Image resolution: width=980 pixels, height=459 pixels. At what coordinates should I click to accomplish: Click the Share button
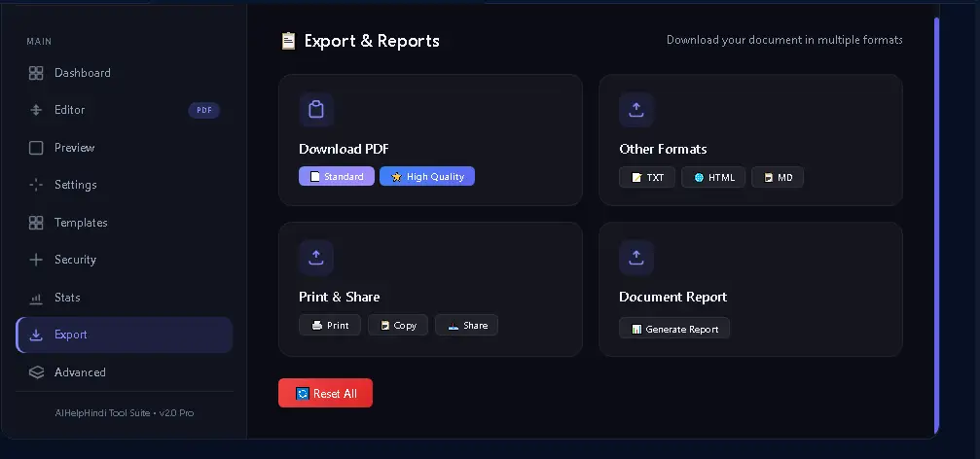(x=466, y=326)
